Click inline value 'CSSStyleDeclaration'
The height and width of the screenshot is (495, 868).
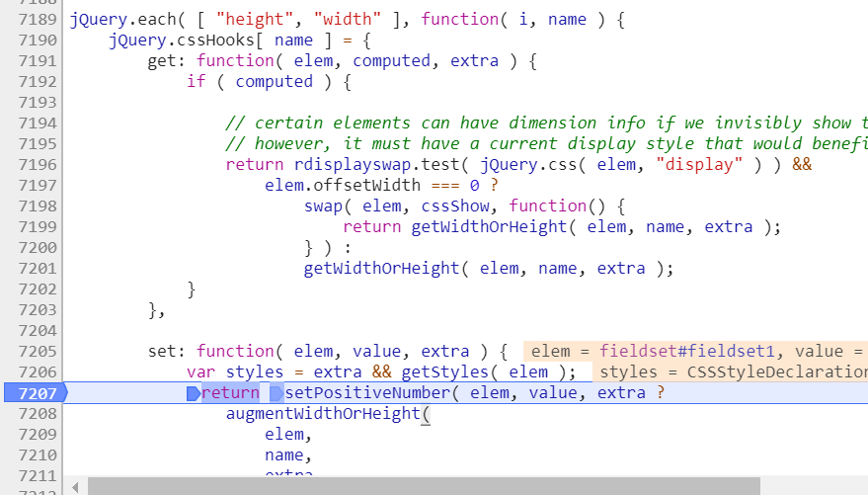coord(777,372)
